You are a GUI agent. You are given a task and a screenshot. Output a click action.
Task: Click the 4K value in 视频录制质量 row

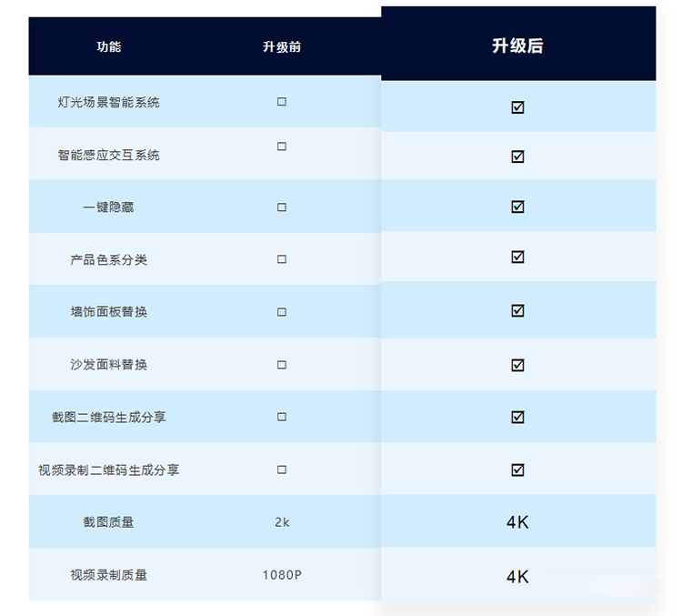pos(517,576)
